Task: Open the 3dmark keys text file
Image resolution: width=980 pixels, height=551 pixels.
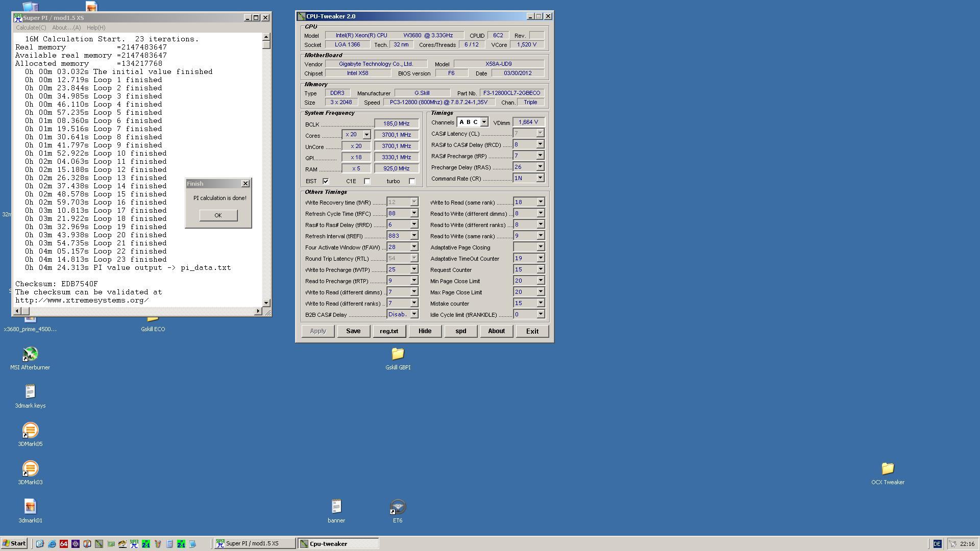Action: click(x=30, y=396)
